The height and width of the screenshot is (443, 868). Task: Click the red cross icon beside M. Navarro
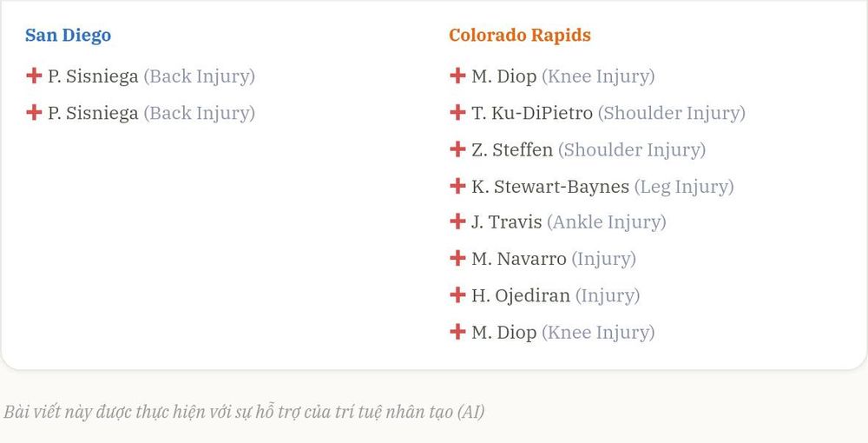click(457, 258)
